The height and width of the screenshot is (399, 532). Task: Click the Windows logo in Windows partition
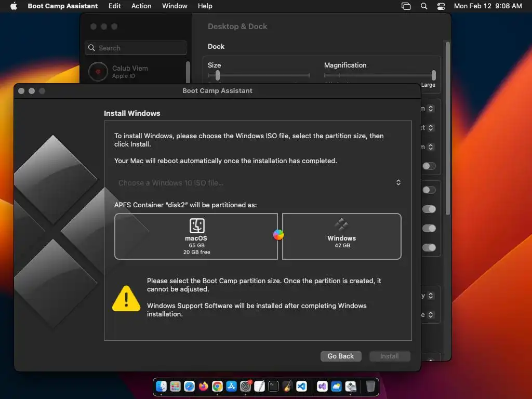click(x=341, y=224)
